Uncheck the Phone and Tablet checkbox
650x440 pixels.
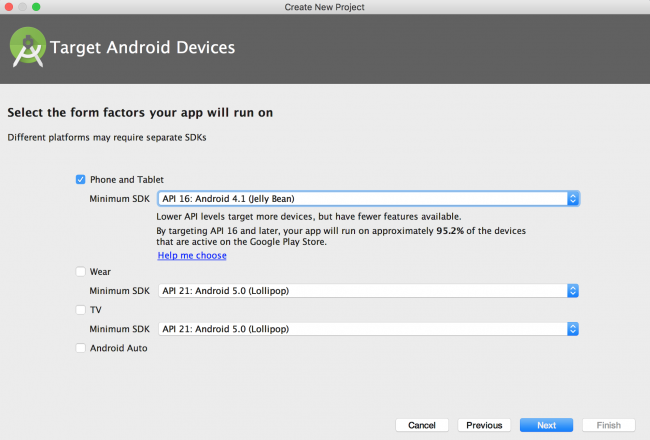(80, 180)
